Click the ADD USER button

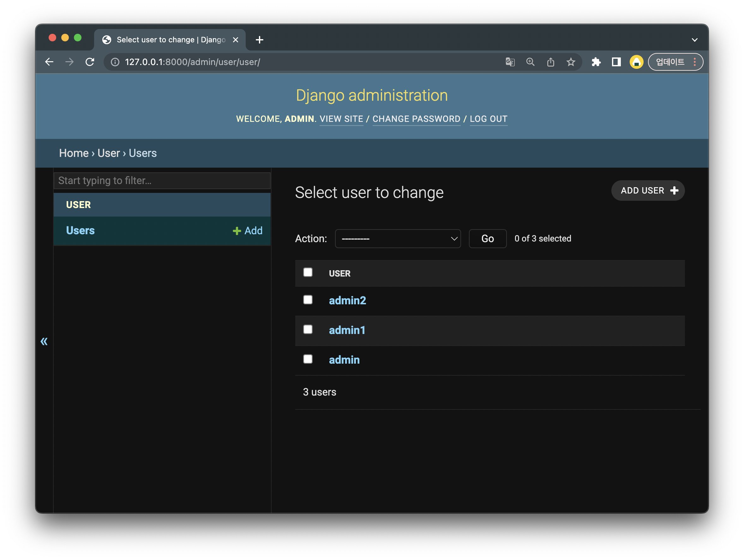[648, 191]
